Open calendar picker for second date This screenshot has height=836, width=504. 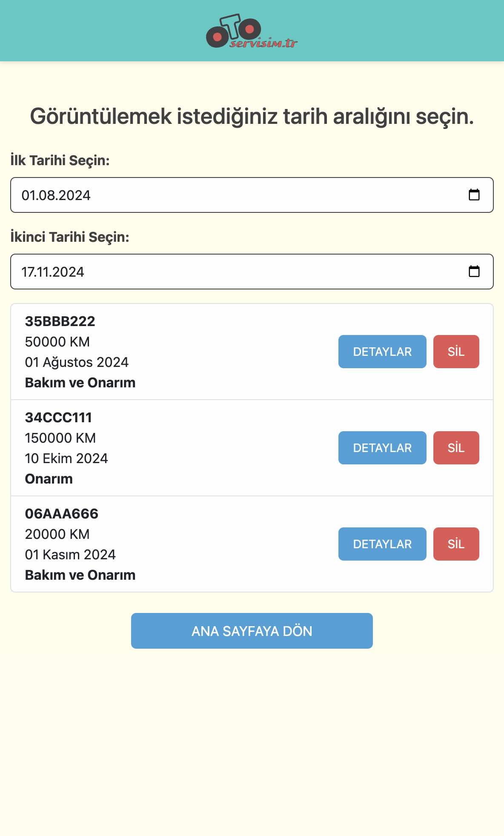(474, 272)
